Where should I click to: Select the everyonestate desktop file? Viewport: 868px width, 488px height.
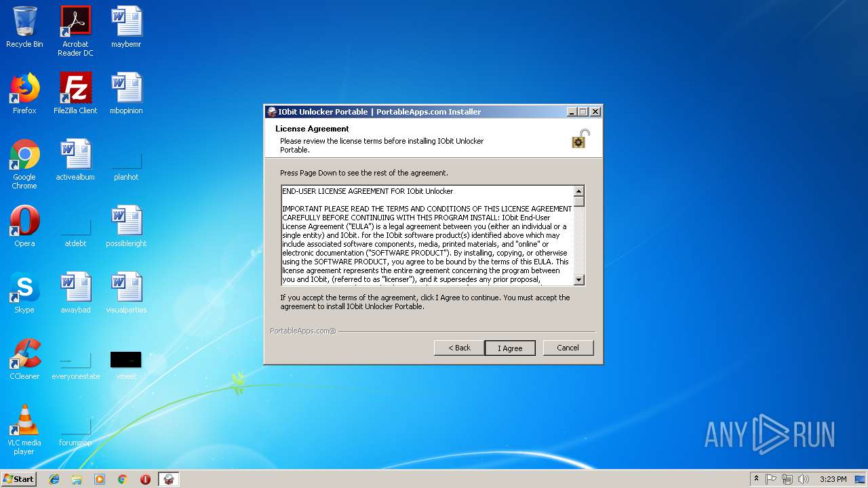75,365
